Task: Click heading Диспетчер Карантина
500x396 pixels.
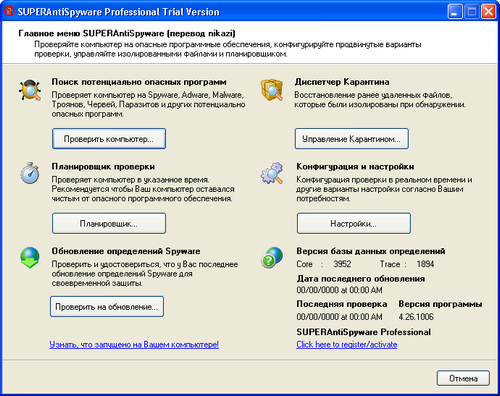Action: pyautogui.click(x=342, y=82)
